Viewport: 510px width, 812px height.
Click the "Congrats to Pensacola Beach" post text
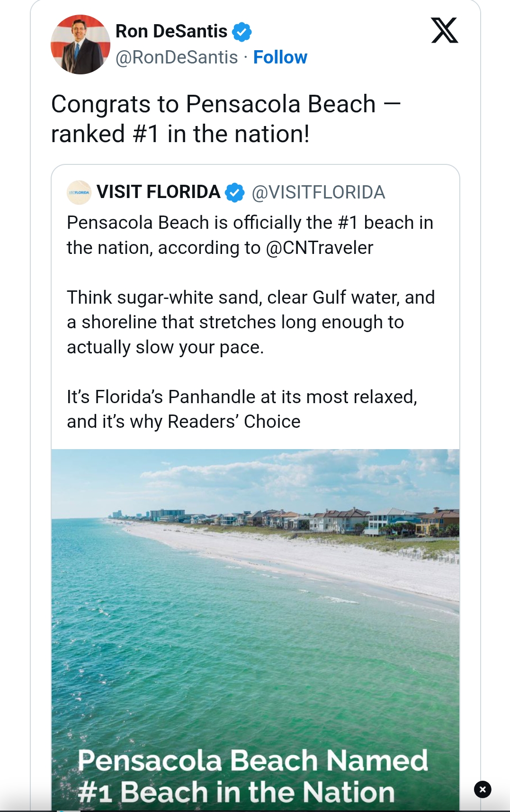pyautogui.click(x=226, y=118)
